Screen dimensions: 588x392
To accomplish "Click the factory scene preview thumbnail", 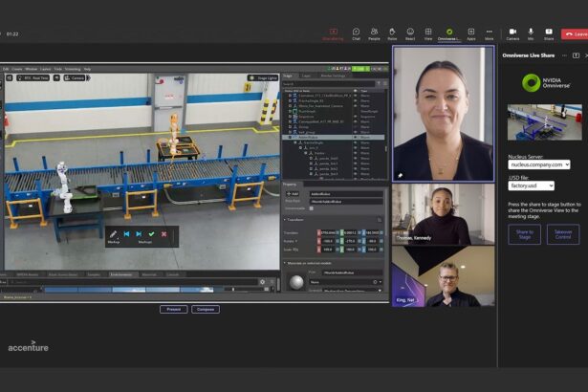I will click(543, 122).
